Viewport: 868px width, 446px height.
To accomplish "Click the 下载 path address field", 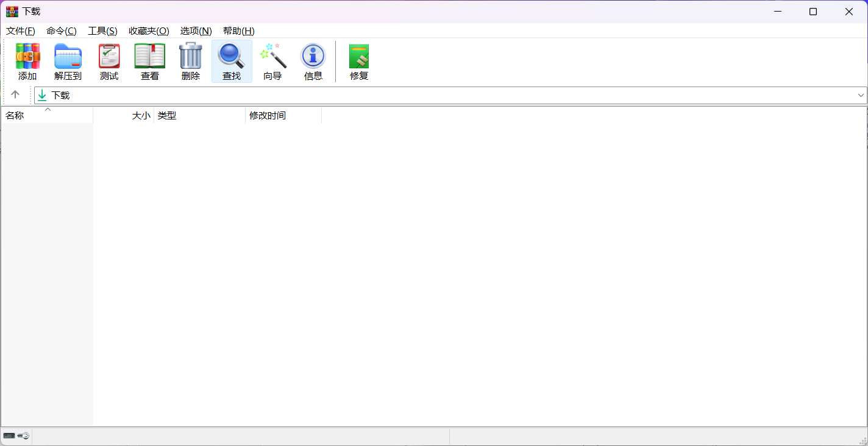I will pyautogui.click(x=427, y=96).
